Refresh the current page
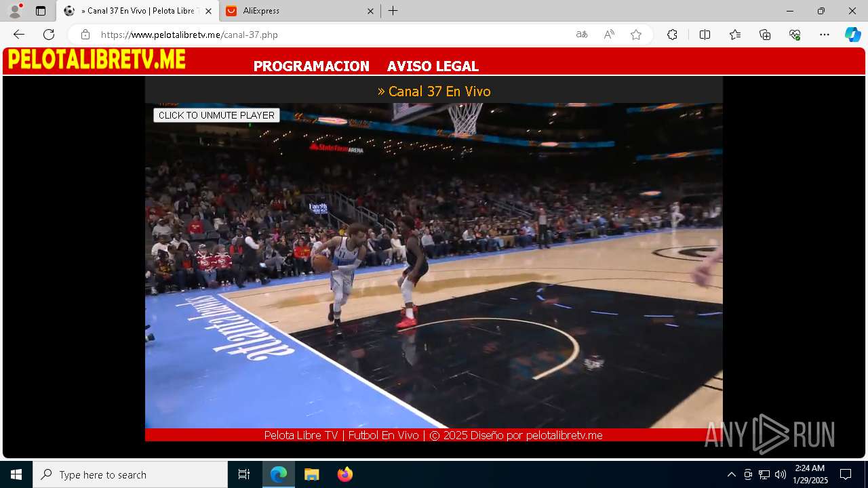The width and height of the screenshot is (868, 488). (49, 35)
